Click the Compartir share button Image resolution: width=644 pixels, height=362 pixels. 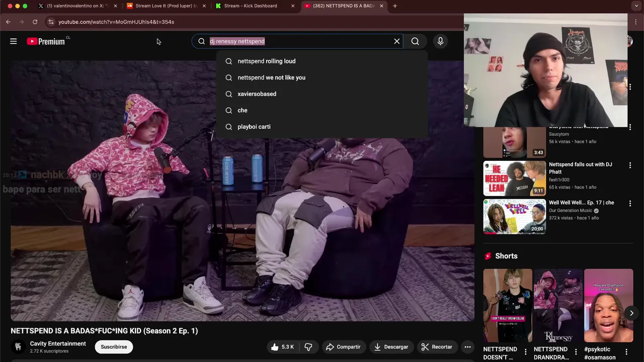(343, 347)
